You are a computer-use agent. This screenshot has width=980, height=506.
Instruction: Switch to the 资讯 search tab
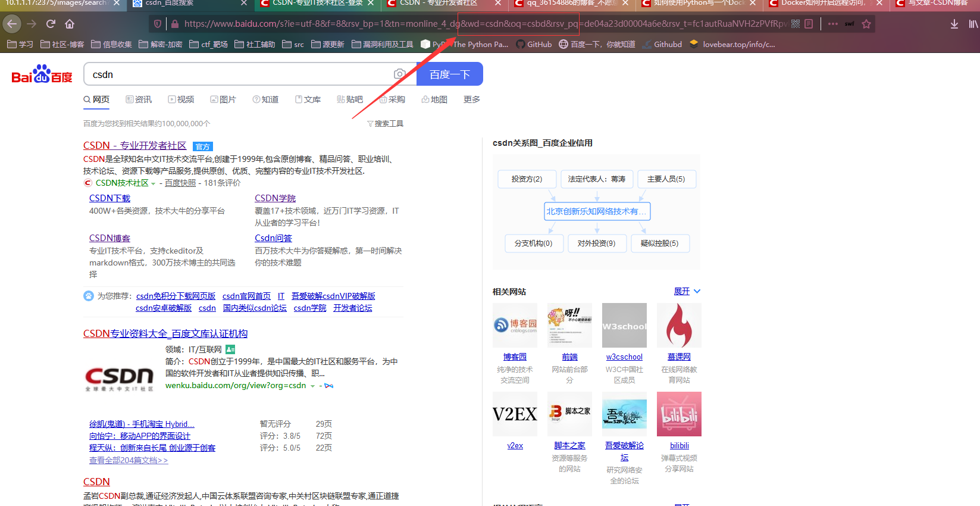tap(139, 99)
